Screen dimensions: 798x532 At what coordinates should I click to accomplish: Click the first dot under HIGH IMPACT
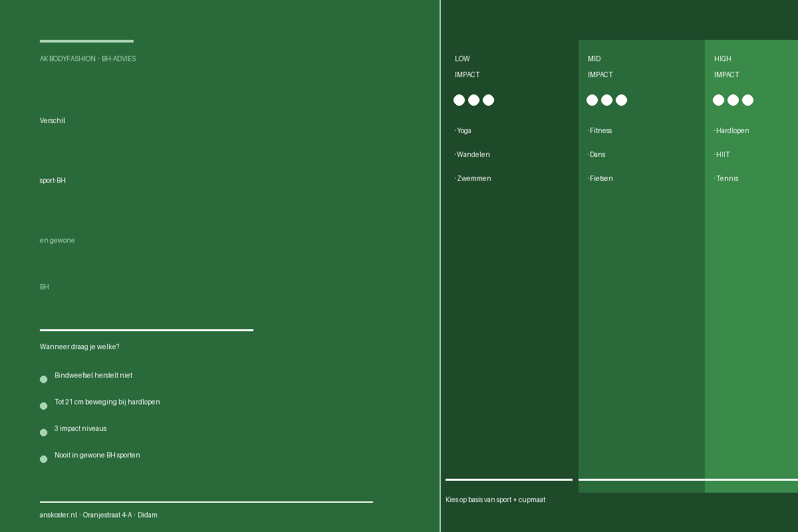(x=718, y=100)
